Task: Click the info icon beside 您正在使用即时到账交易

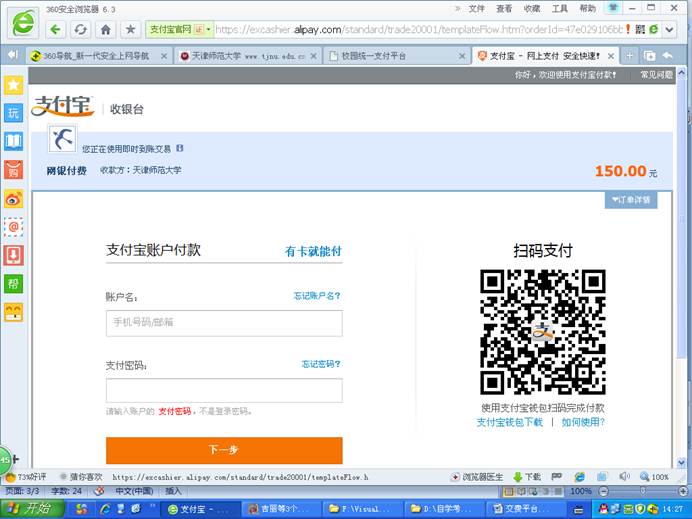Action: pos(180,148)
